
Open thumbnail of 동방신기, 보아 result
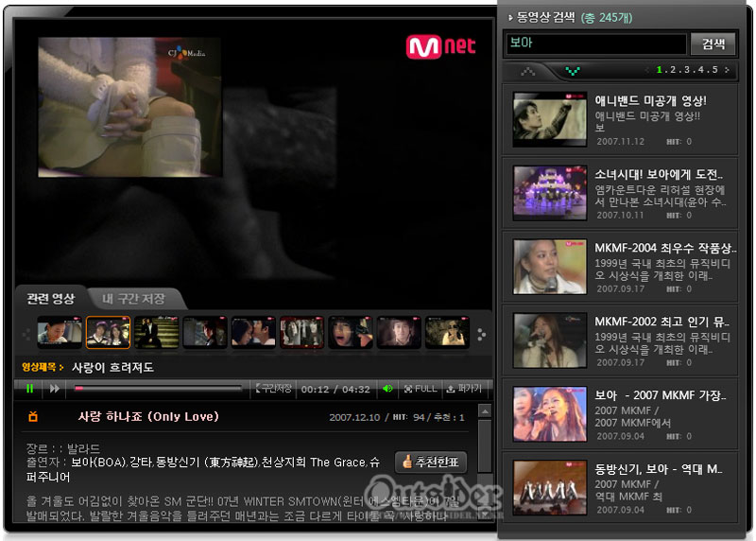550,488
